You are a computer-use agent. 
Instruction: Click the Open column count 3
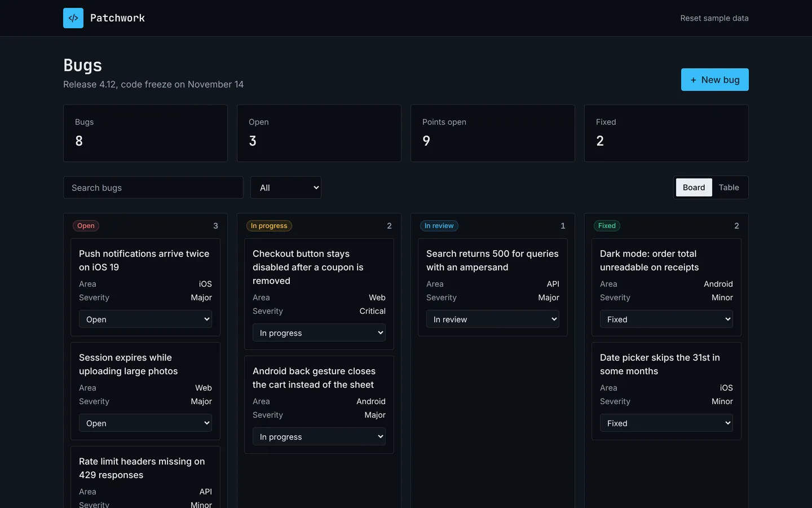pos(215,226)
